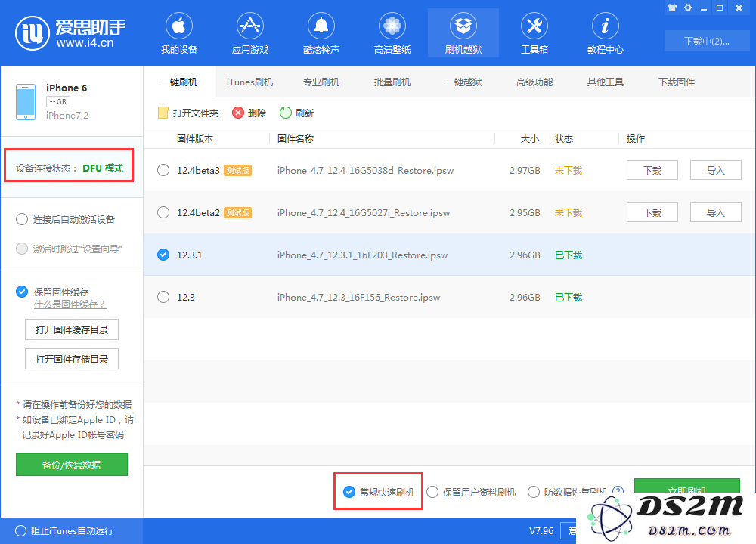Open the 应用游戏 apps and games section
This screenshot has height=544, width=756.
[x=249, y=33]
